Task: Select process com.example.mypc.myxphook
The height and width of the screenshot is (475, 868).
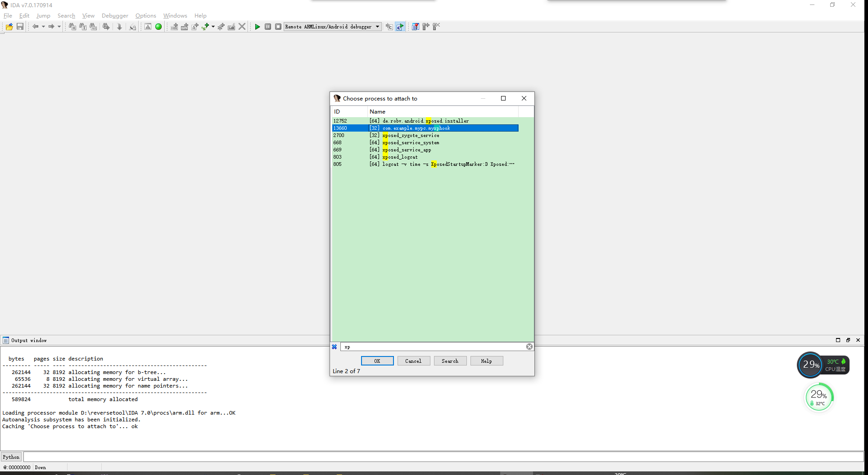Action: [425, 128]
